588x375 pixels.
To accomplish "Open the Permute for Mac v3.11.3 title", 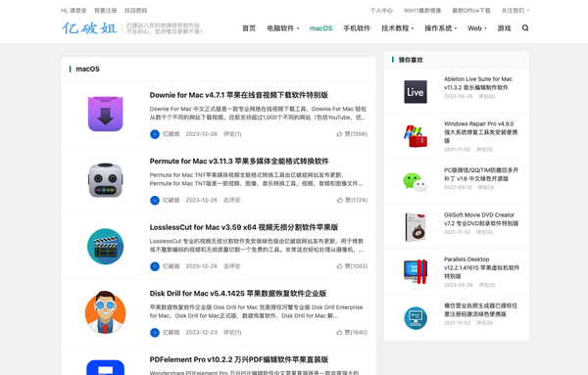I will pyautogui.click(x=239, y=162).
